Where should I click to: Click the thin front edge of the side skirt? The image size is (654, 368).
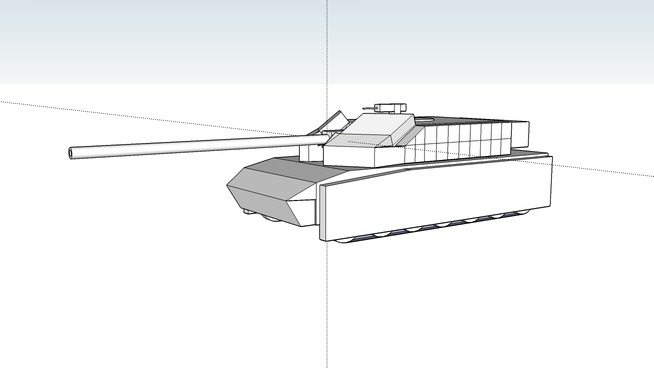point(322,213)
